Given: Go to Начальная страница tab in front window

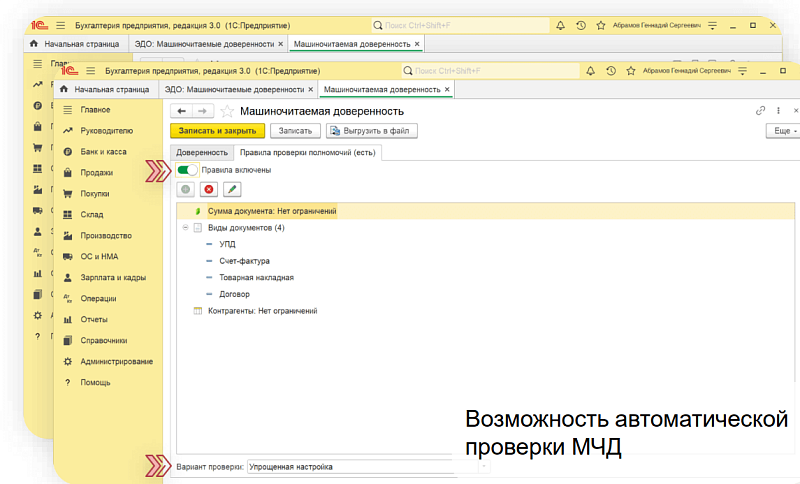Looking at the screenshot, I should [x=106, y=89].
